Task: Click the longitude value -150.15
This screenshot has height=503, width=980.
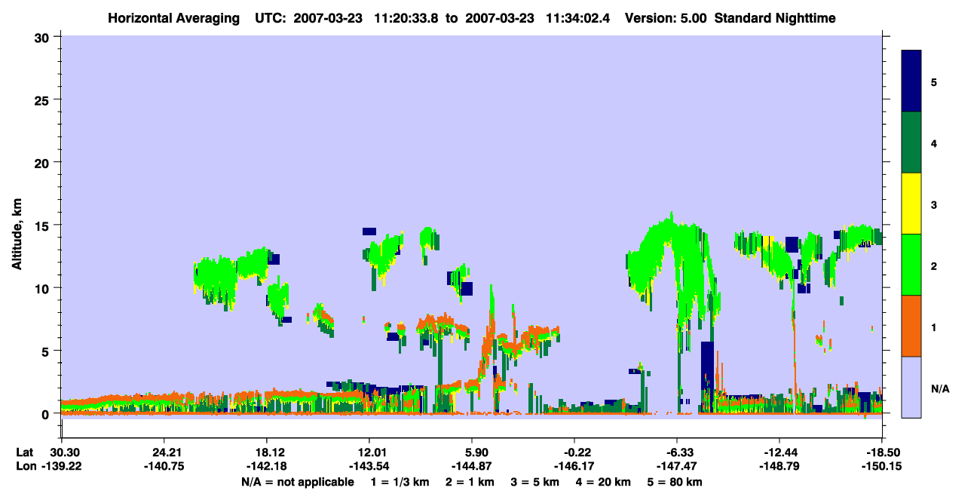Action: [882, 467]
